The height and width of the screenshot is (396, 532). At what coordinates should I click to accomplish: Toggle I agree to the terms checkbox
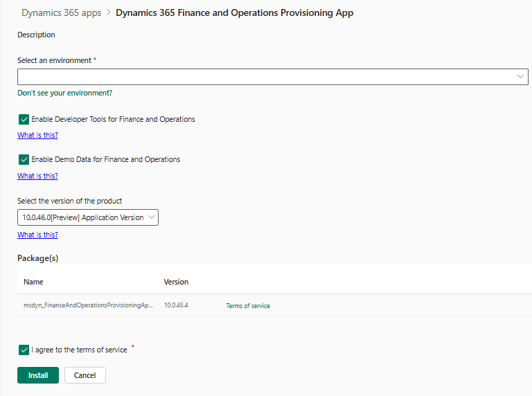24,350
